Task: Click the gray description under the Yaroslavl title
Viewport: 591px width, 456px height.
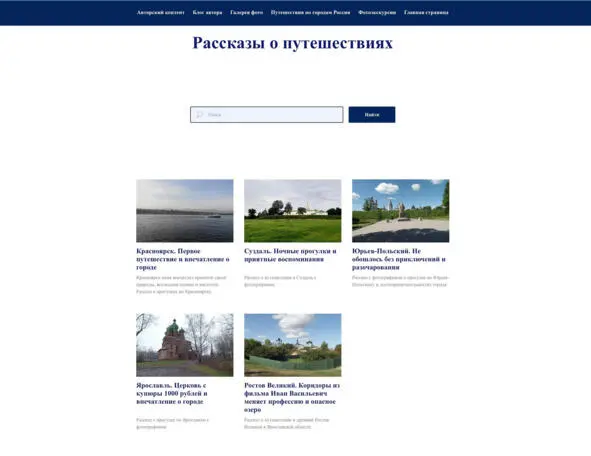Action: [x=172, y=423]
